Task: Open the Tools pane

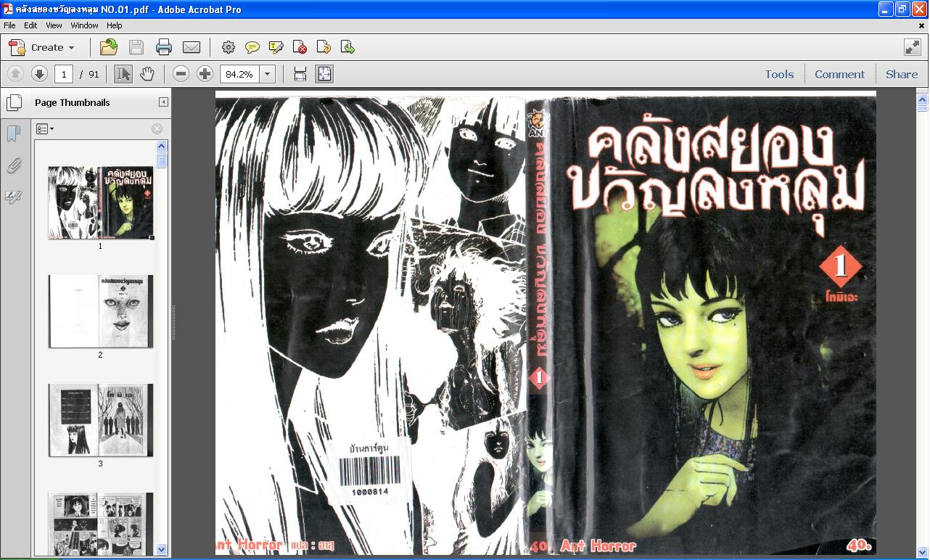Action: click(779, 74)
